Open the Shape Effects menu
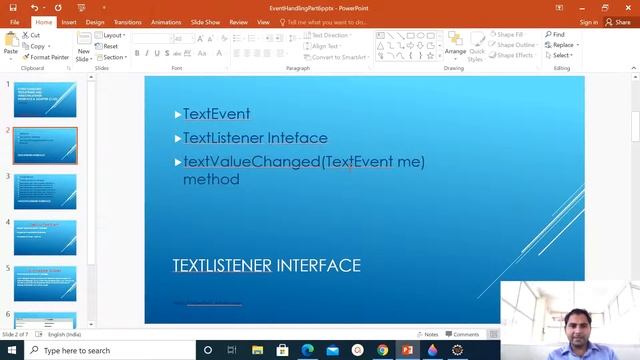 (512, 55)
